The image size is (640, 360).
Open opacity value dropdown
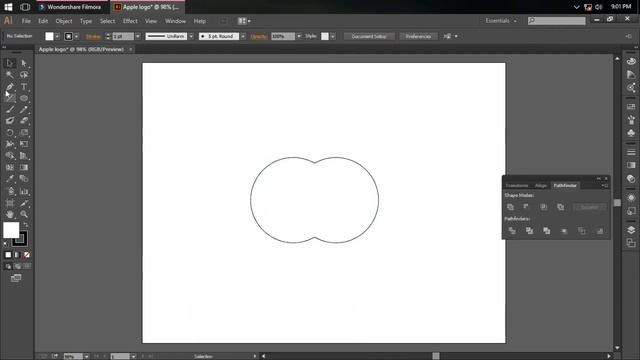tap(299, 36)
